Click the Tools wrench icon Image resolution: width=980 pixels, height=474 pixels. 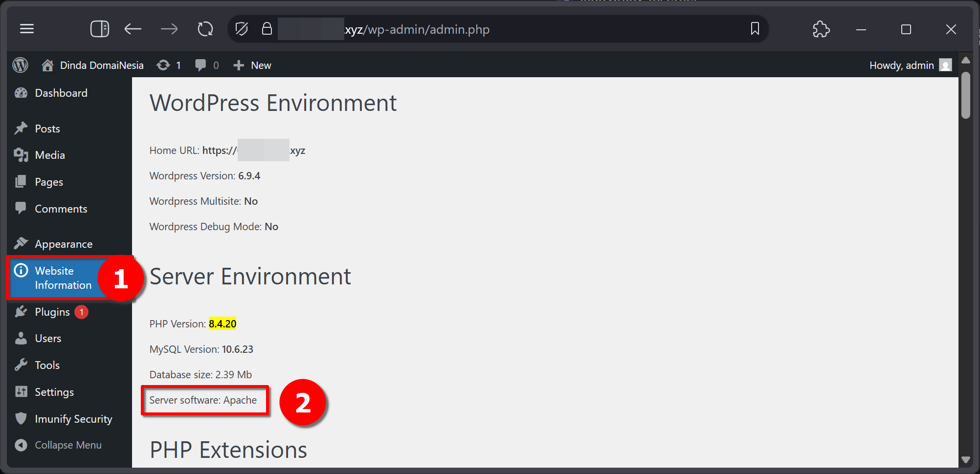coord(21,365)
